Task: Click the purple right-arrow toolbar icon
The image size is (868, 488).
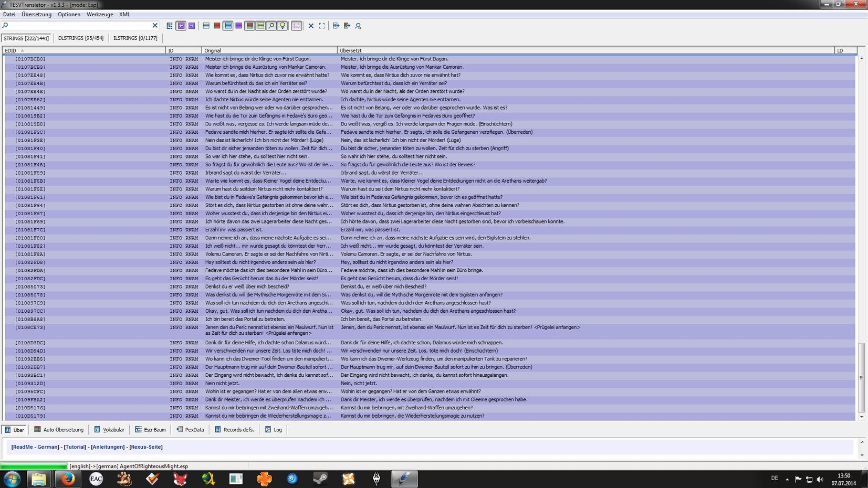Action: point(192,26)
